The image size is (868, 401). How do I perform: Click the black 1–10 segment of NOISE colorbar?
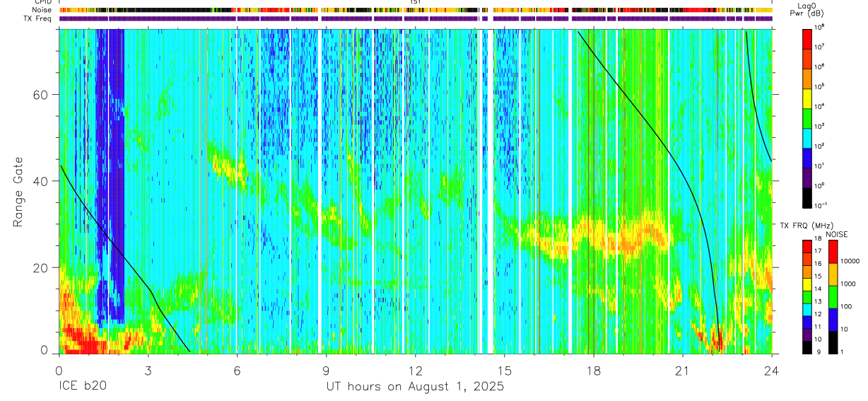pos(833,342)
